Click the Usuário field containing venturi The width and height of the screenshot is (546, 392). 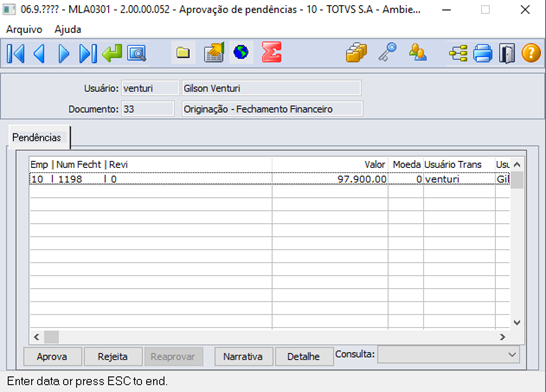150,88
